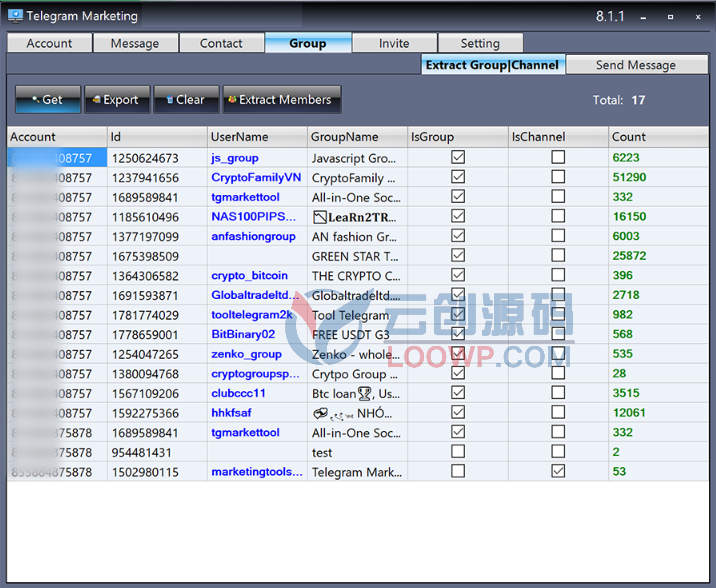The width and height of the screenshot is (716, 588).
Task: Click the Clear button
Action: point(186,100)
